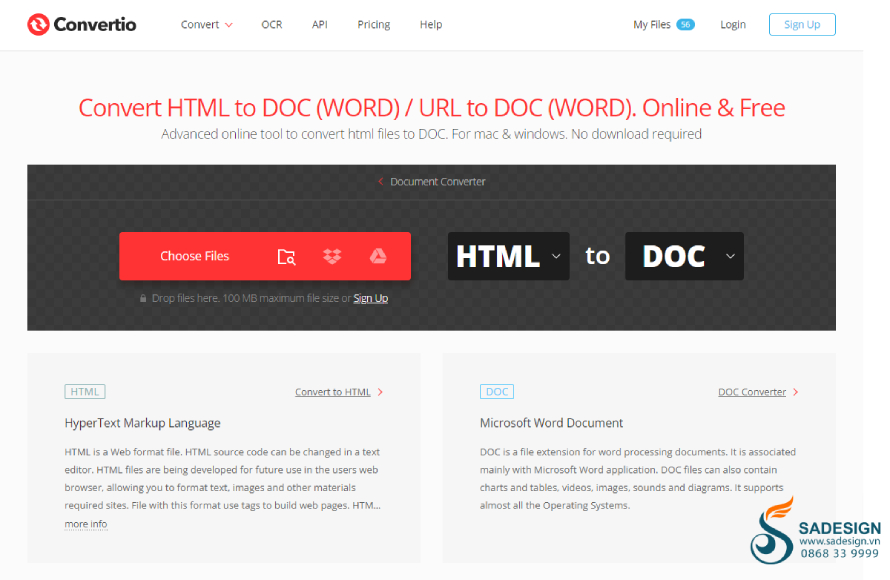Choose files from Dropbox icon
This screenshot has width=890, height=580.
(x=332, y=257)
